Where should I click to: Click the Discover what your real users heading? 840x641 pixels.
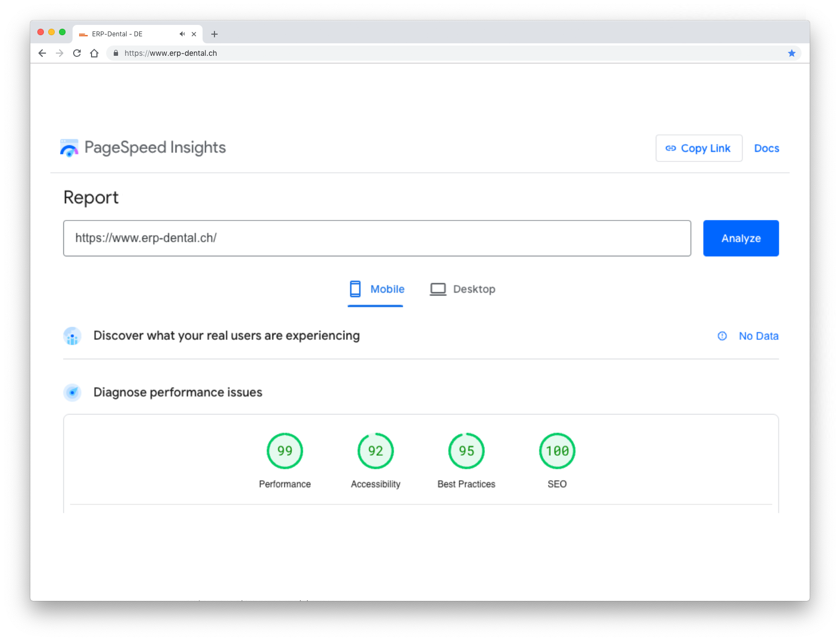click(x=226, y=336)
